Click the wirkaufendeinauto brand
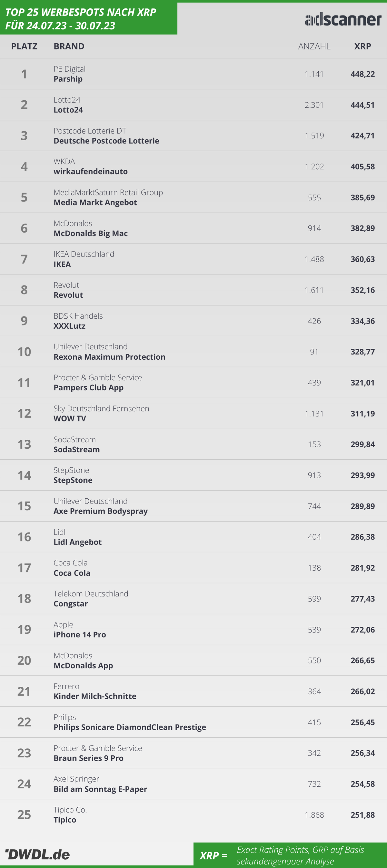 point(91,172)
